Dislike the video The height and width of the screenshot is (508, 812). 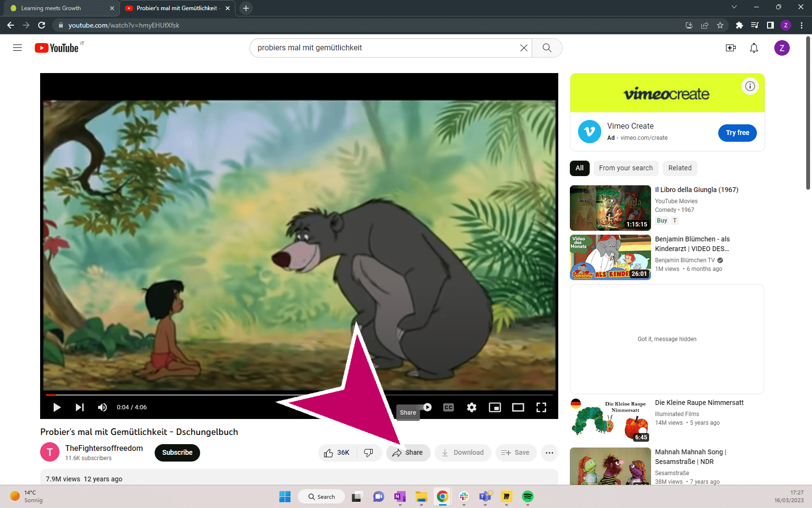pos(369,453)
